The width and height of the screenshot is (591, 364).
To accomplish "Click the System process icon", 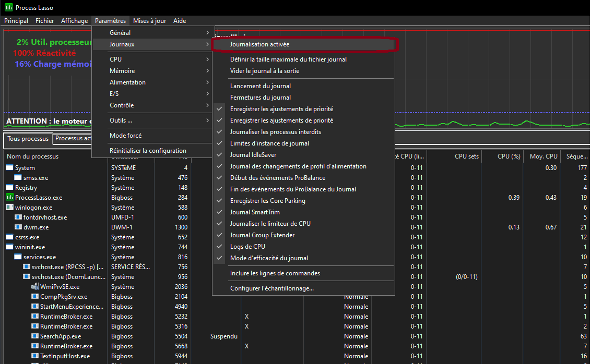I will (9, 168).
